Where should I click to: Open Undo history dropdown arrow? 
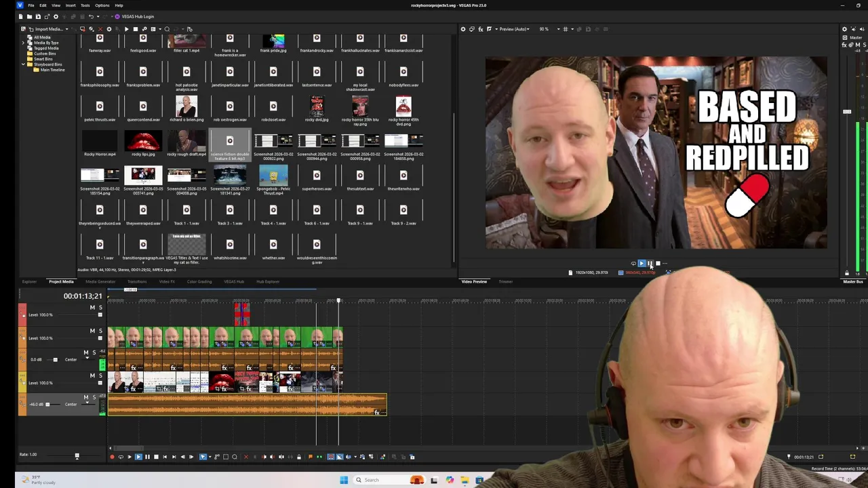point(98,16)
